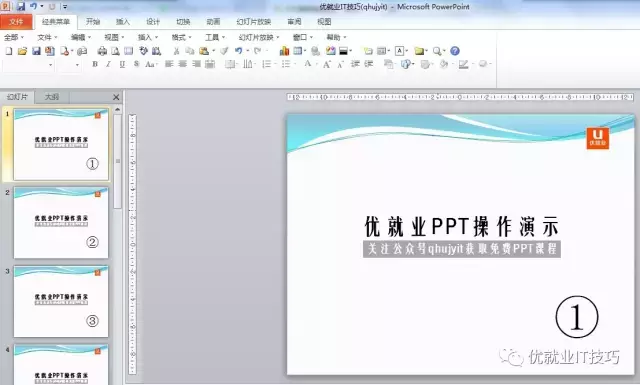
Task: Click the Open folder icon in the toolbar
Action: tap(22, 51)
